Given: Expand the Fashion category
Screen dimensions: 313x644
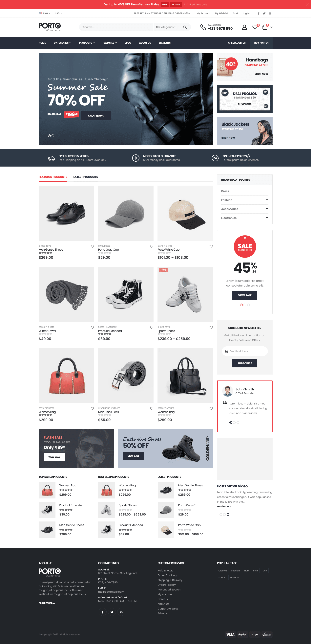Looking at the screenshot, I should (x=268, y=201).
